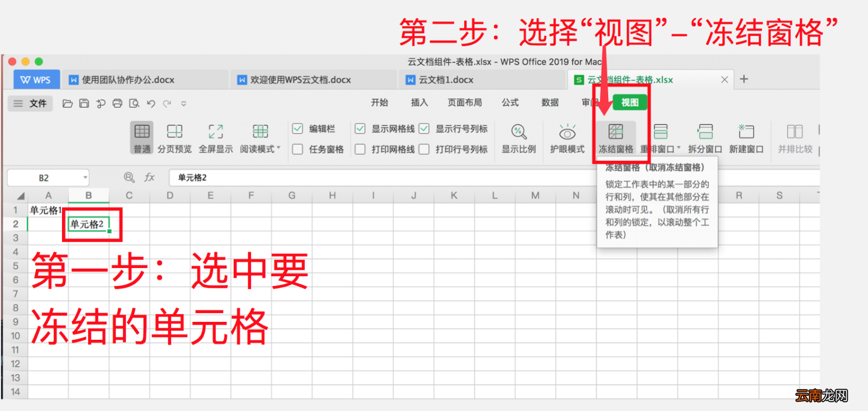Click the redo arrow
This screenshot has height=411, width=868.
coord(167,103)
